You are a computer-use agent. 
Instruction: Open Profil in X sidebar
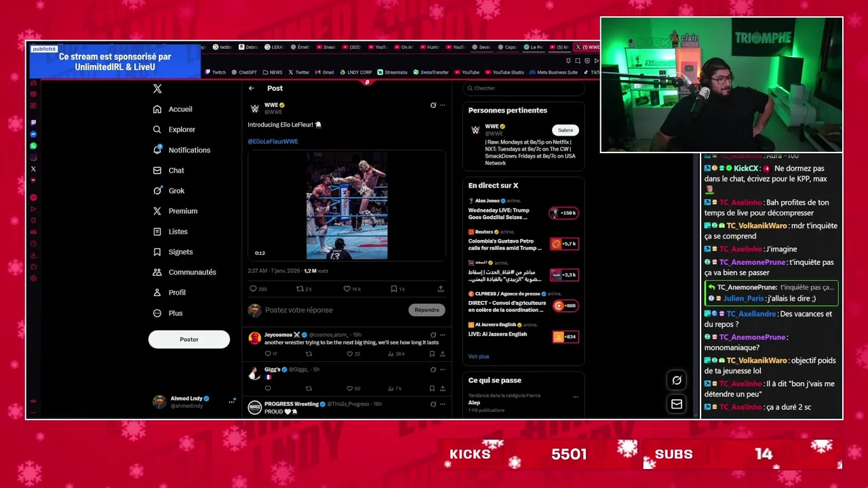point(170,292)
